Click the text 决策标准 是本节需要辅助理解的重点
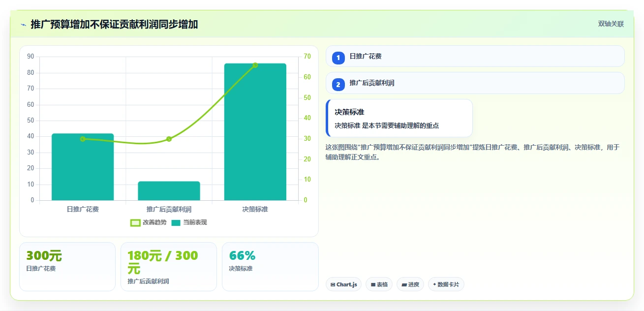This screenshot has height=311, width=644. tap(387, 125)
